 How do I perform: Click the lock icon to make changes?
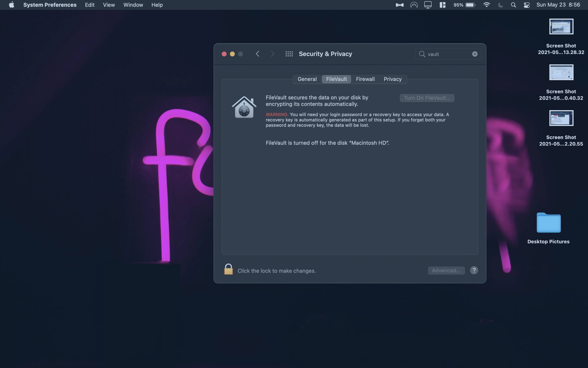pos(228,269)
